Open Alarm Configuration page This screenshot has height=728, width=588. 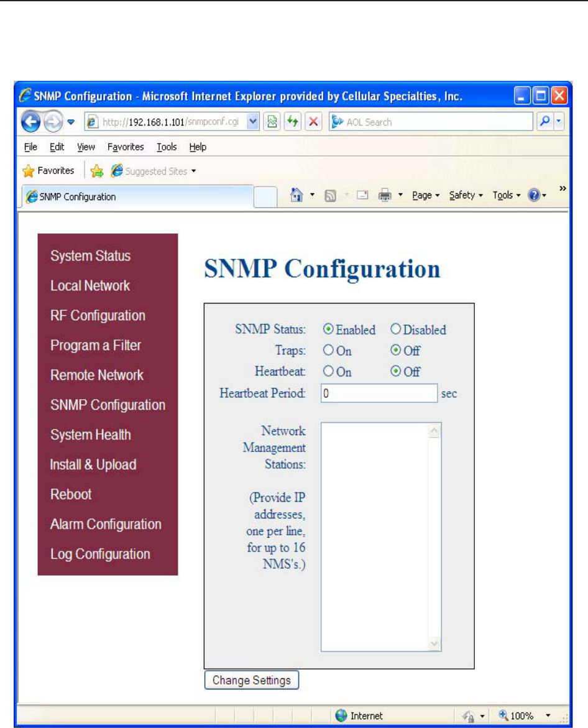(106, 524)
